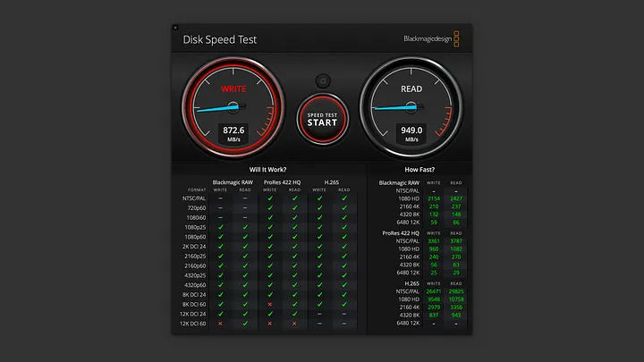Click the Disk Speed Test title
Viewport: 644px width, 362px height.
(x=220, y=39)
